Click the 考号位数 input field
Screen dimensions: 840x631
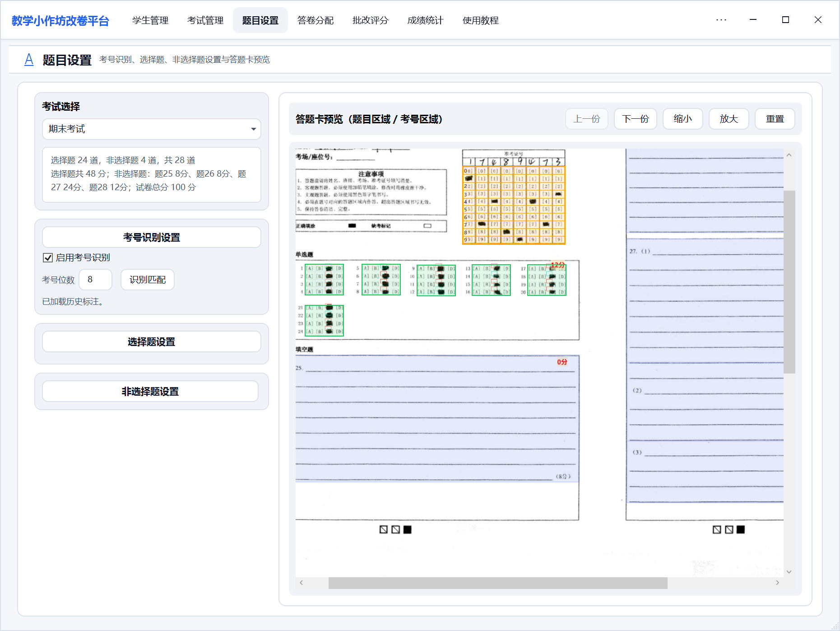tap(95, 280)
